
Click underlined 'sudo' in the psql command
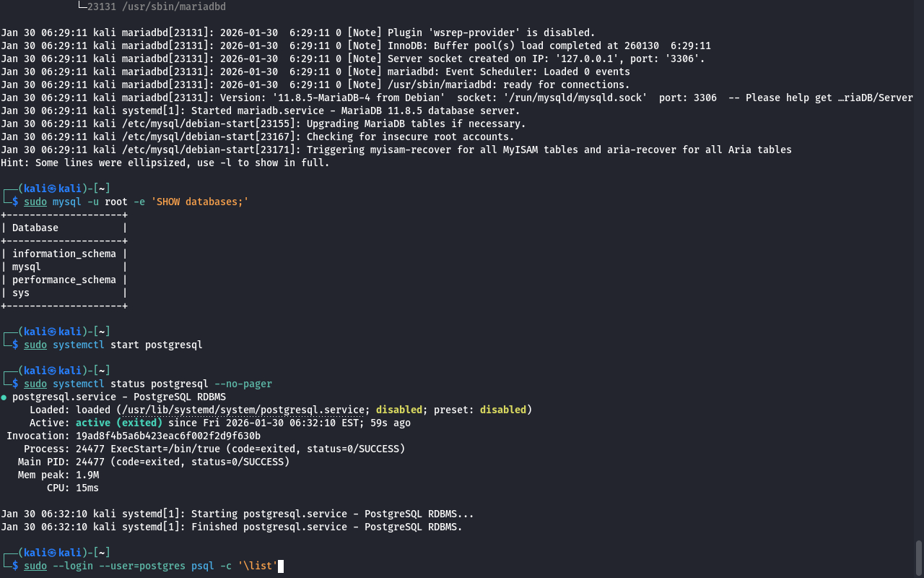35,566
